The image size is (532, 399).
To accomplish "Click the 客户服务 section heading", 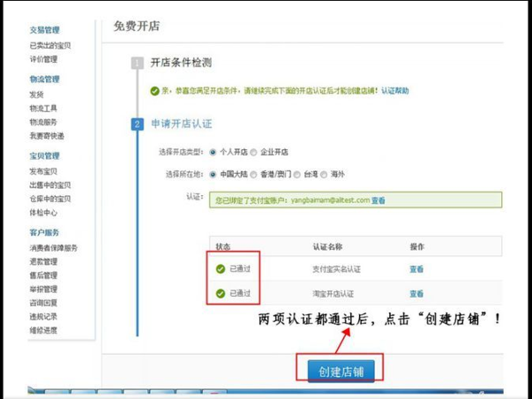I will tap(44, 232).
